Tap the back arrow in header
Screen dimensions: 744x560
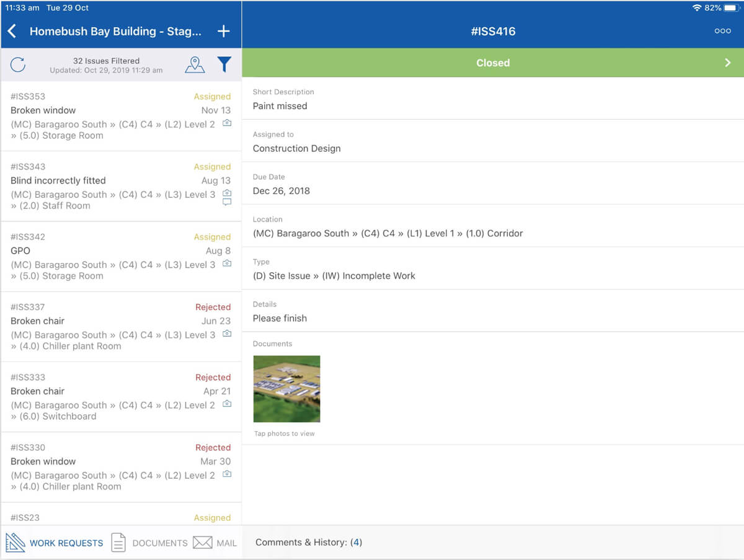pyautogui.click(x=12, y=32)
